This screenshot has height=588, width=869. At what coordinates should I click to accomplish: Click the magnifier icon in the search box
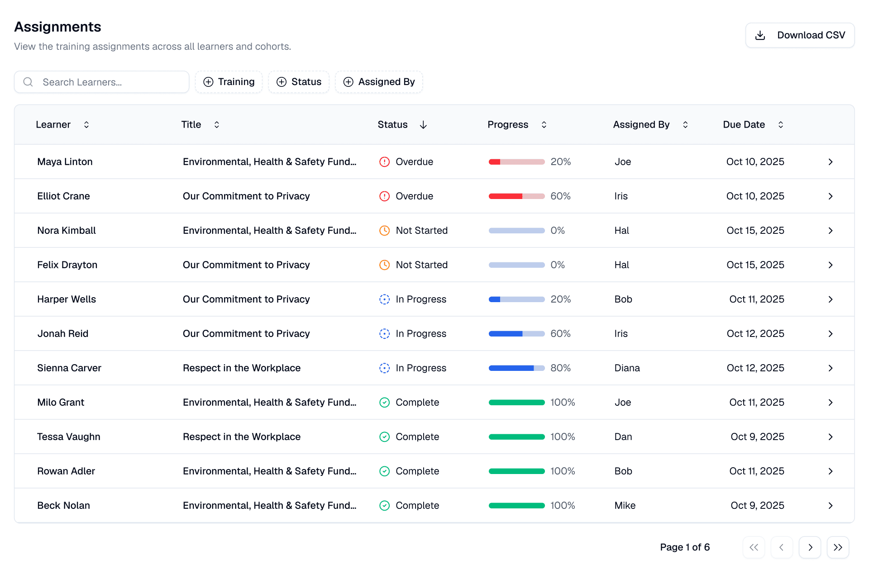click(x=28, y=82)
